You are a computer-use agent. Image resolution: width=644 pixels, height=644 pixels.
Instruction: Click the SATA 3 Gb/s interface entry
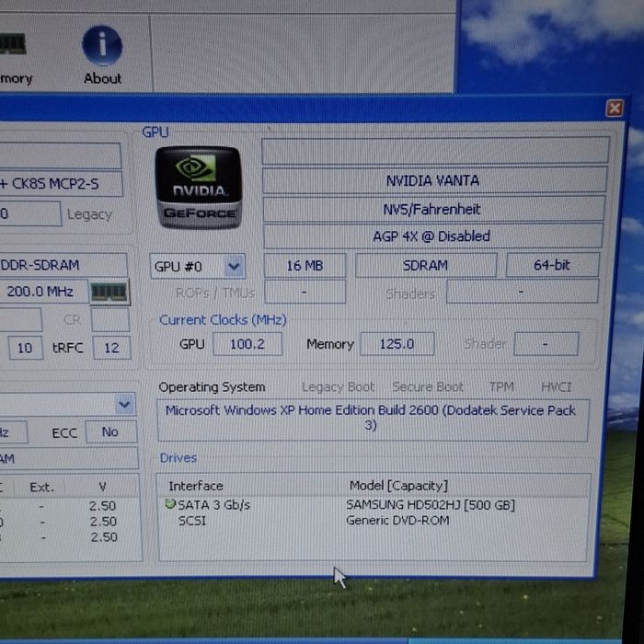point(213,505)
